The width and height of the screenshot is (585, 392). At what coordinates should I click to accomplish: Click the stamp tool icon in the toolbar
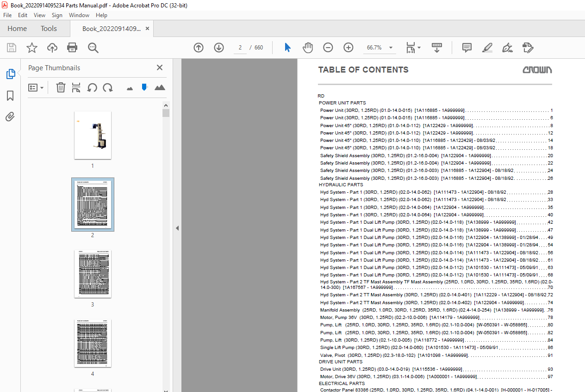pos(528,48)
